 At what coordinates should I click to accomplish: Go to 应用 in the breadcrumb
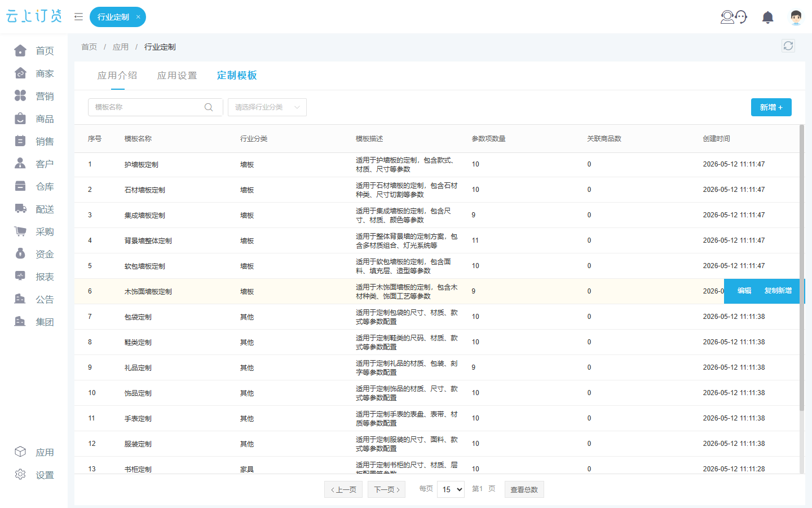[121, 47]
